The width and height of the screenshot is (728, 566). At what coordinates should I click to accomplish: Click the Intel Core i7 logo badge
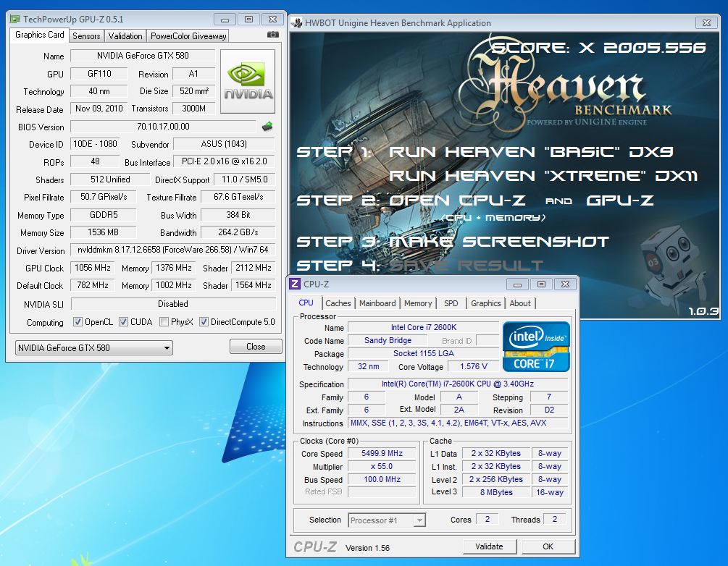coord(537,346)
